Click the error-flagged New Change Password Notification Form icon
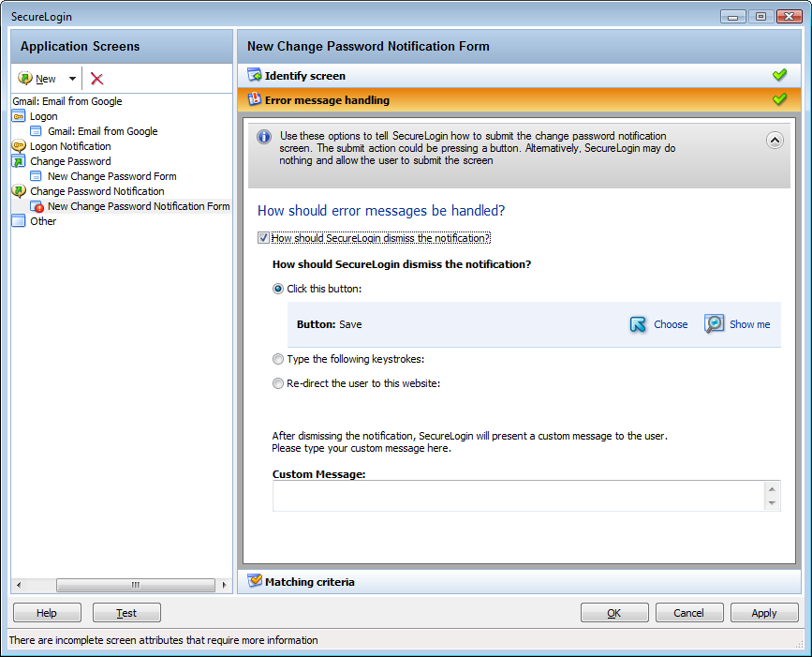The width and height of the screenshot is (812, 657). pyautogui.click(x=37, y=207)
